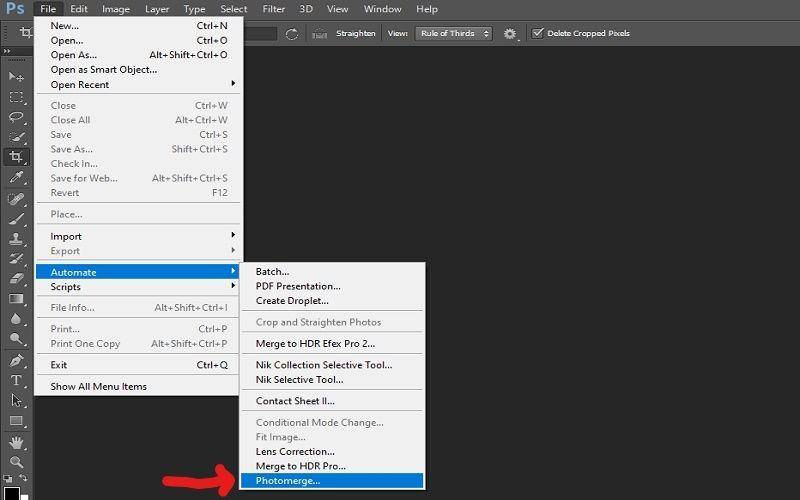Choose Open from File menu
Image resolution: width=800 pixels, height=500 pixels.
pos(138,40)
